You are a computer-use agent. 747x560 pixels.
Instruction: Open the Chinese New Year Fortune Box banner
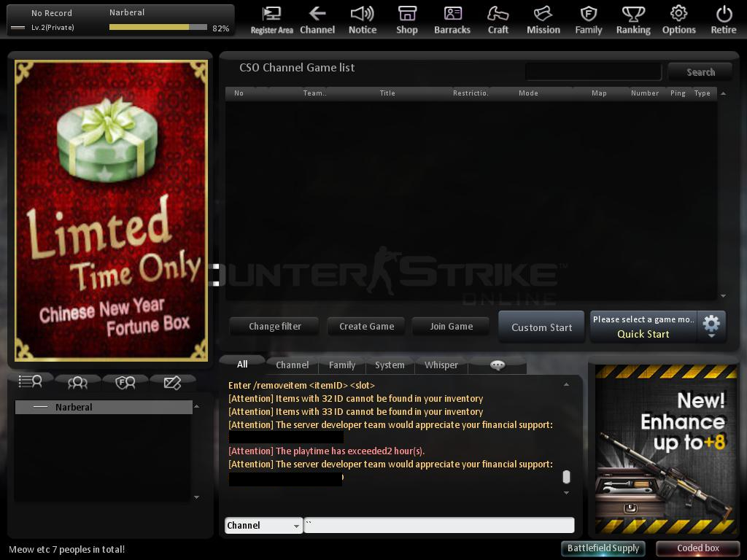(111, 210)
